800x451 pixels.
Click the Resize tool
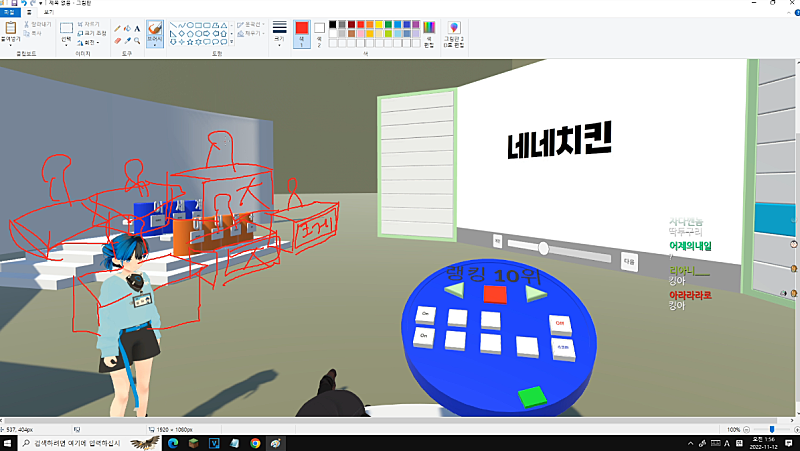point(92,33)
